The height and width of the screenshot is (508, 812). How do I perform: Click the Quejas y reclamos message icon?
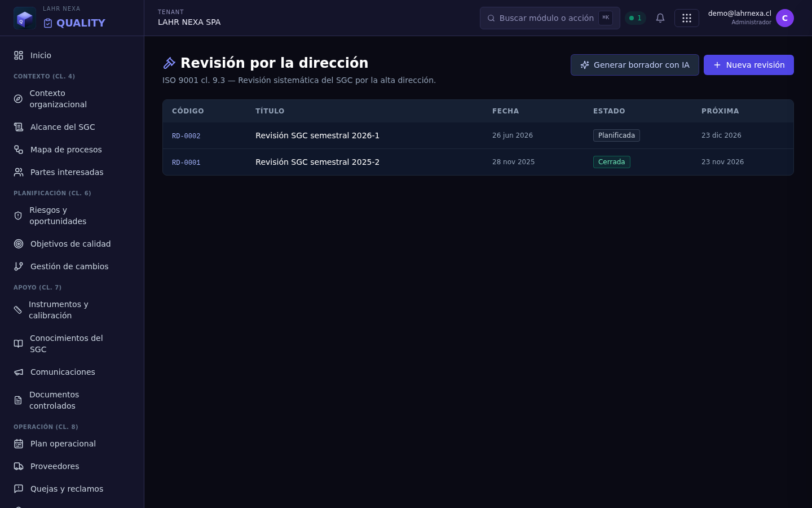[x=19, y=489]
